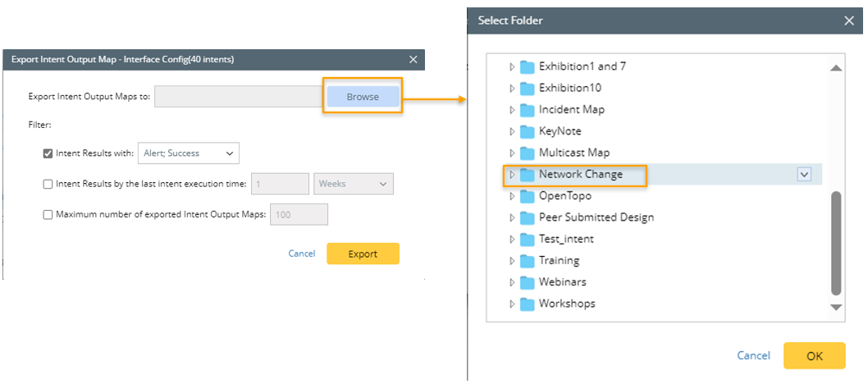Click the OpenTopo folder icon
The image size is (868, 384).
pyautogui.click(x=528, y=196)
